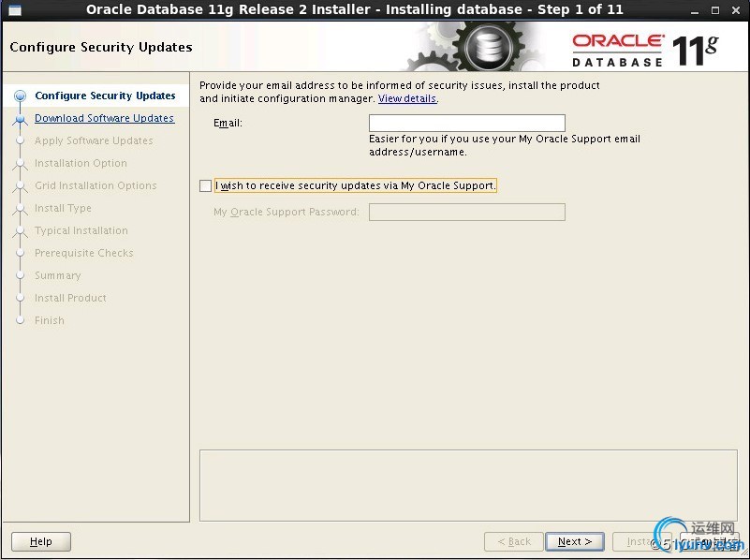
Task: Select Configure Security Updates step
Action: (105, 96)
